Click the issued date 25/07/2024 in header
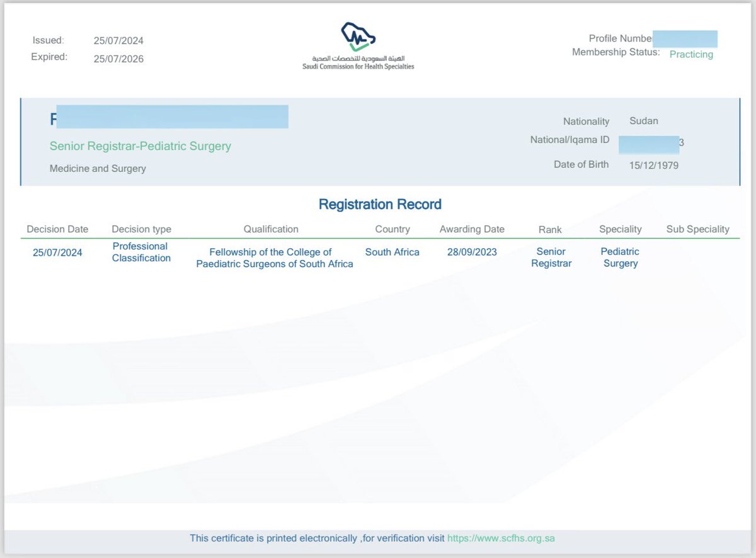Screen dimensions: 756x558 [118, 41]
